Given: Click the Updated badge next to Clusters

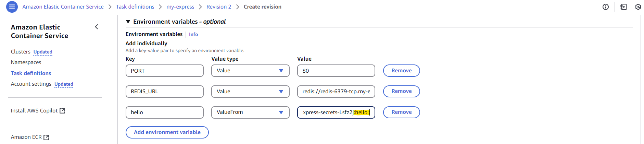Looking at the screenshot, I should coord(43,52).
